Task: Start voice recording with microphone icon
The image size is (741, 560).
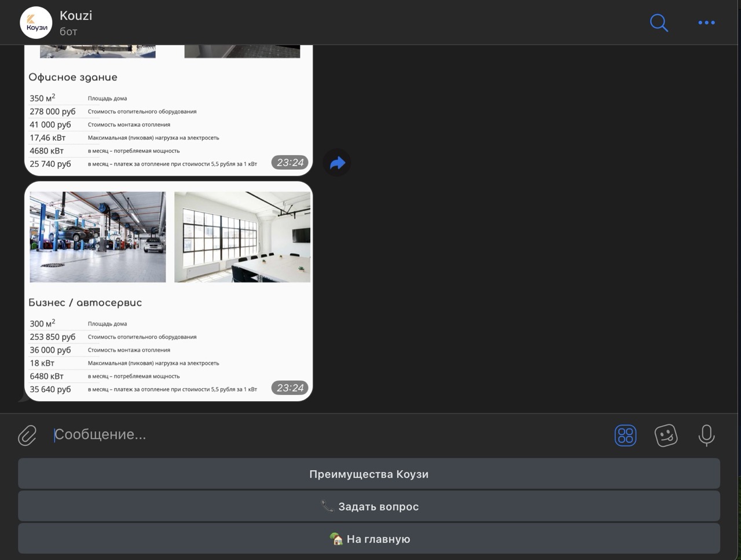Action: 706,435
